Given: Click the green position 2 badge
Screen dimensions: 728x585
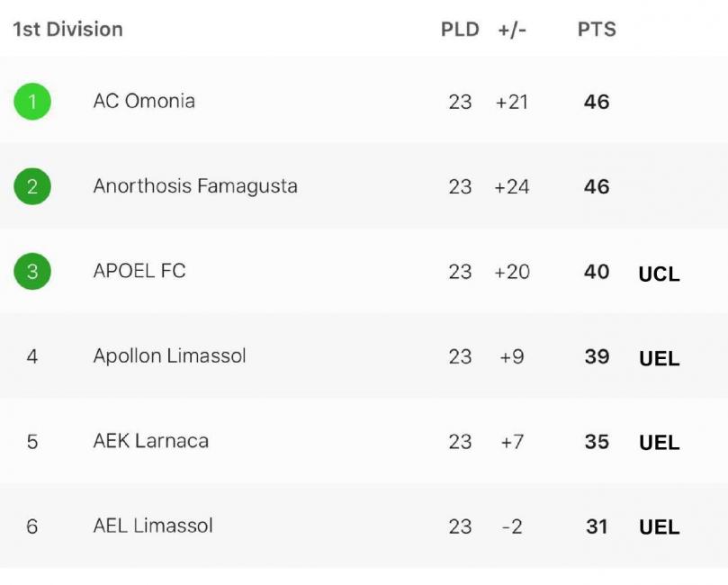Looking at the screenshot, I should (x=32, y=186).
